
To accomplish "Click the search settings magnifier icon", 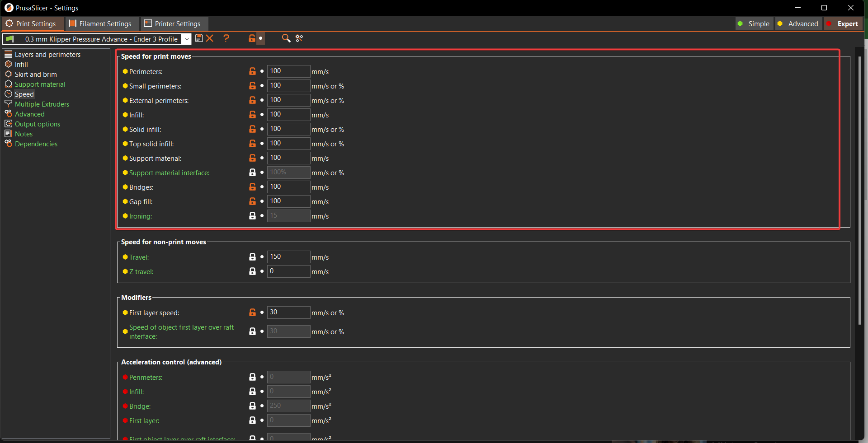I will pyautogui.click(x=286, y=38).
